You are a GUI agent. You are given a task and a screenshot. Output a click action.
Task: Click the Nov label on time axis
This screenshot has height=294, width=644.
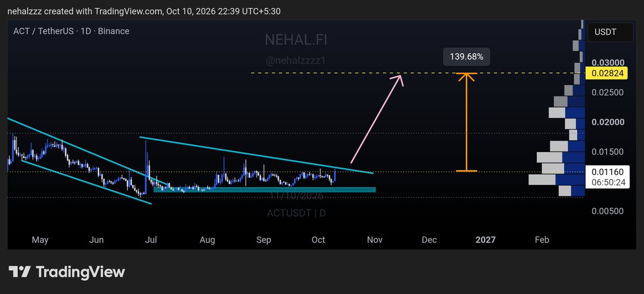click(x=375, y=240)
